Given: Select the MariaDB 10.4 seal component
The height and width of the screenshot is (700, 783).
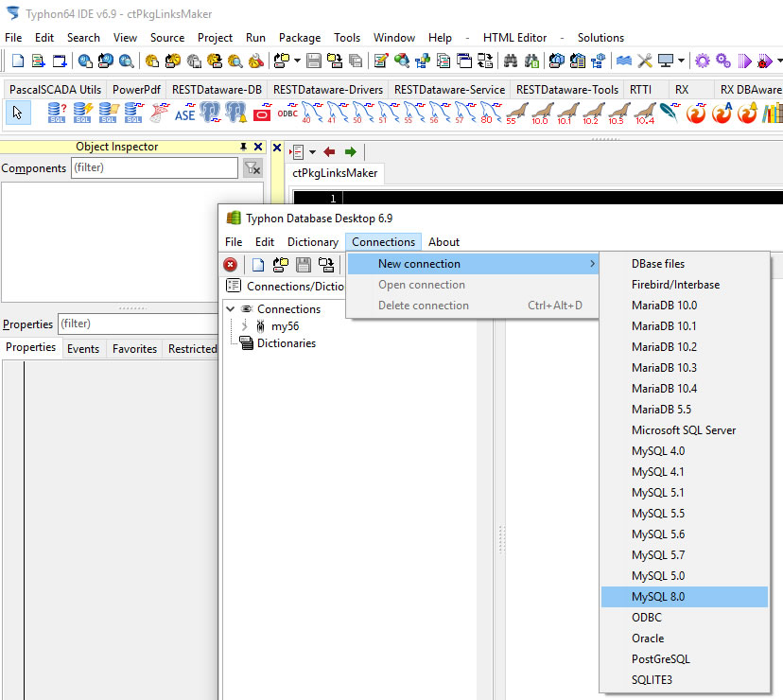Looking at the screenshot, I should [645, 113].
